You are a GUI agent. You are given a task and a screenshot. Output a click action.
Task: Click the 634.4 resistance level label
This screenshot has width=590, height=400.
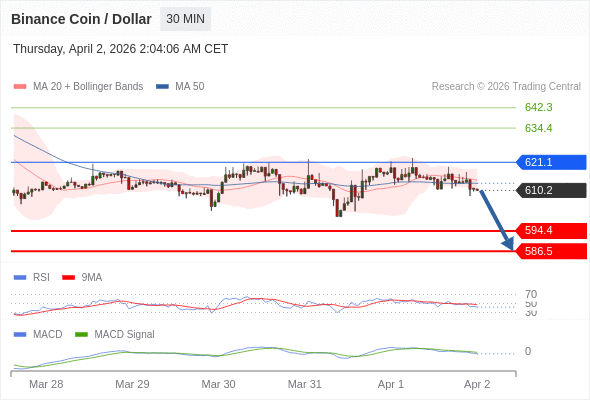538,128
